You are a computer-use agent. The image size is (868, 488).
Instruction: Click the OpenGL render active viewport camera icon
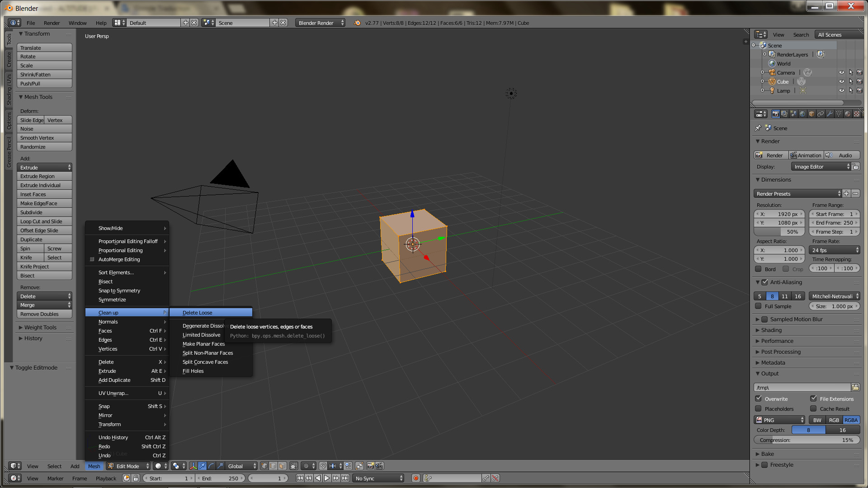coord(370,466)
